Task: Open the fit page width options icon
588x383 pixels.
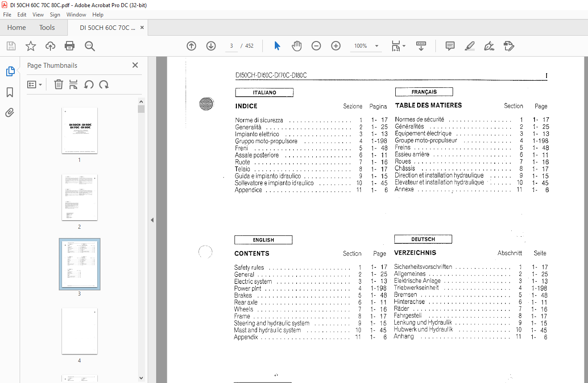Action: [x=398, y=46]
